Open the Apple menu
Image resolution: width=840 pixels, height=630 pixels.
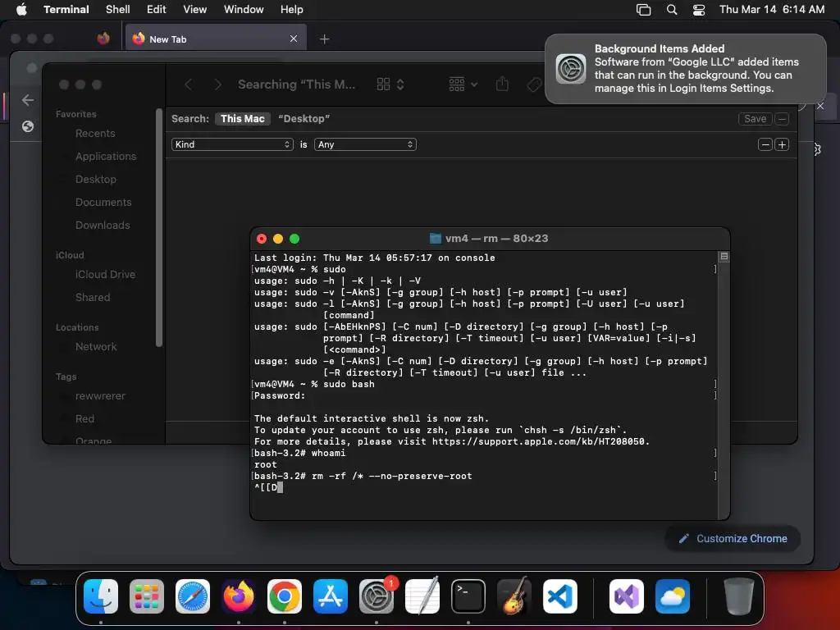coord(21,10)
